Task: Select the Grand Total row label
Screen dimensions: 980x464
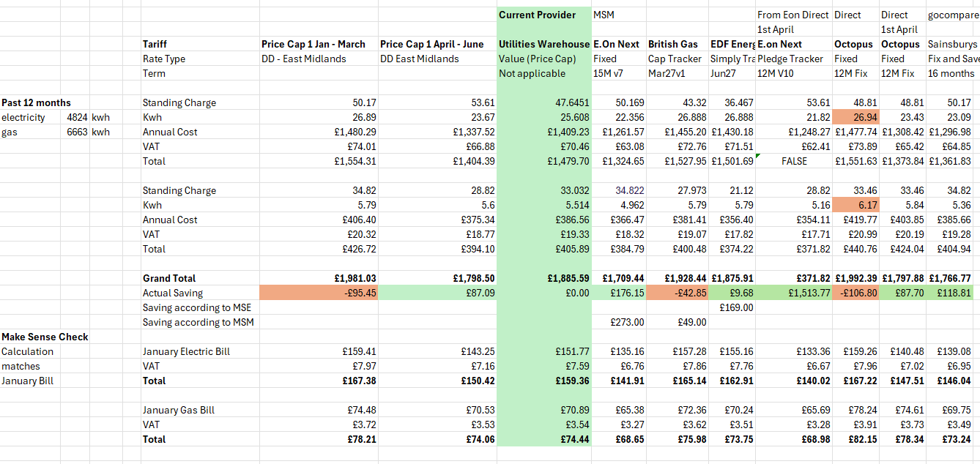Action: tap(169, 278)
